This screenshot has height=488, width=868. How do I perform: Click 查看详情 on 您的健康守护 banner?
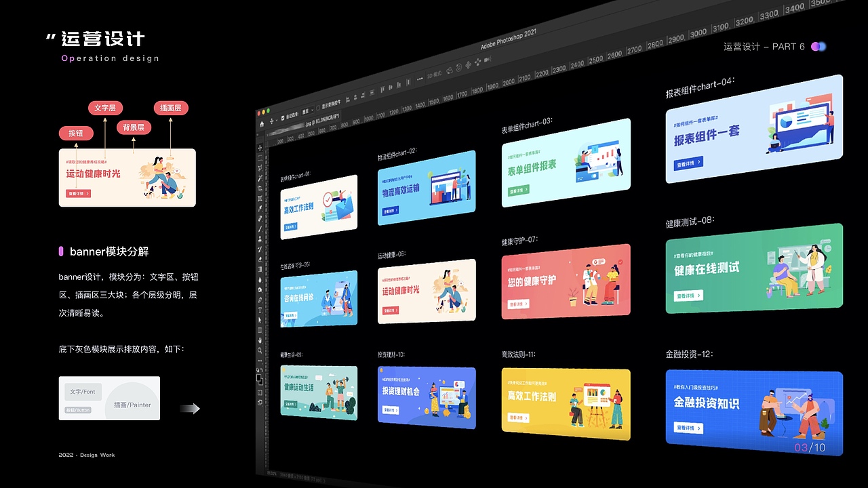coord(519,304)
